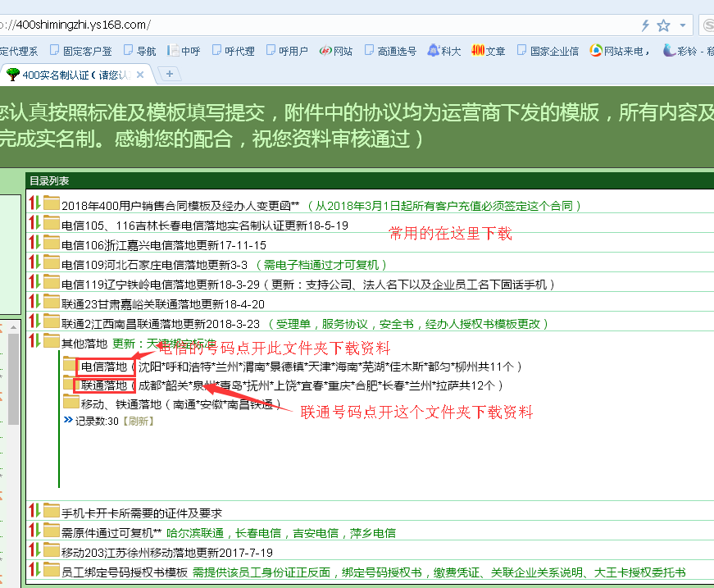Expand the 手机卡开卡所需要的证件及要求 folder

[x=34, y=512]
